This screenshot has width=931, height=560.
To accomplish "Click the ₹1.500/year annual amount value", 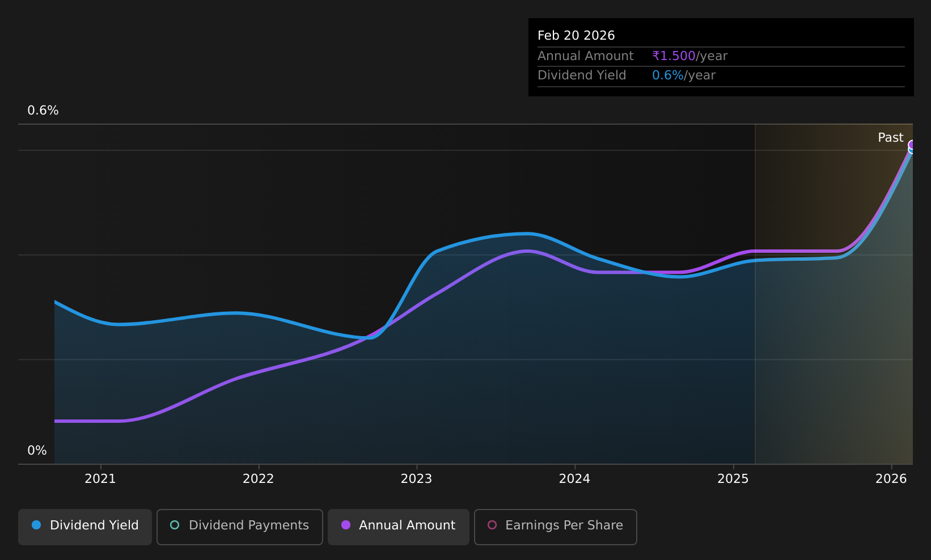I will tap(690, 56).
